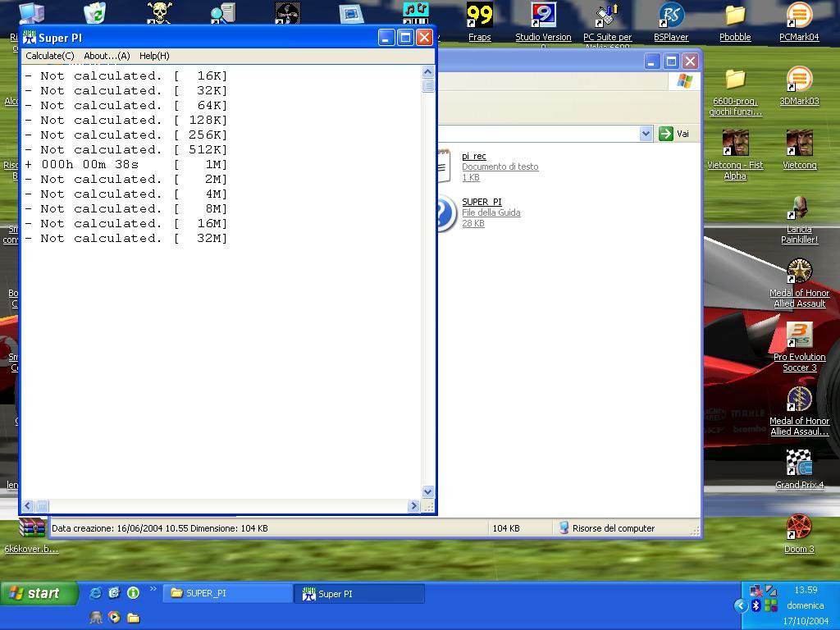Select the 1M result line showing 38s
The width and height of the screenshot is (840, 630).
coord(126,164)
